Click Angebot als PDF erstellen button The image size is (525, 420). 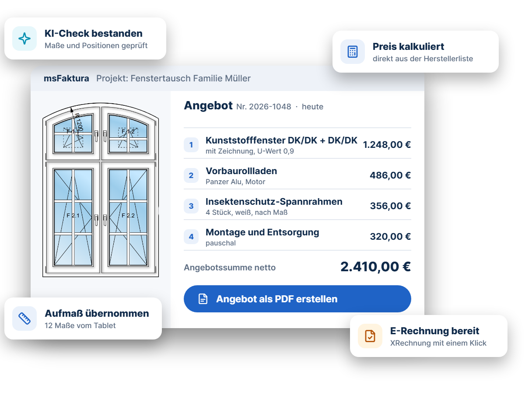(x=297, y=299)
